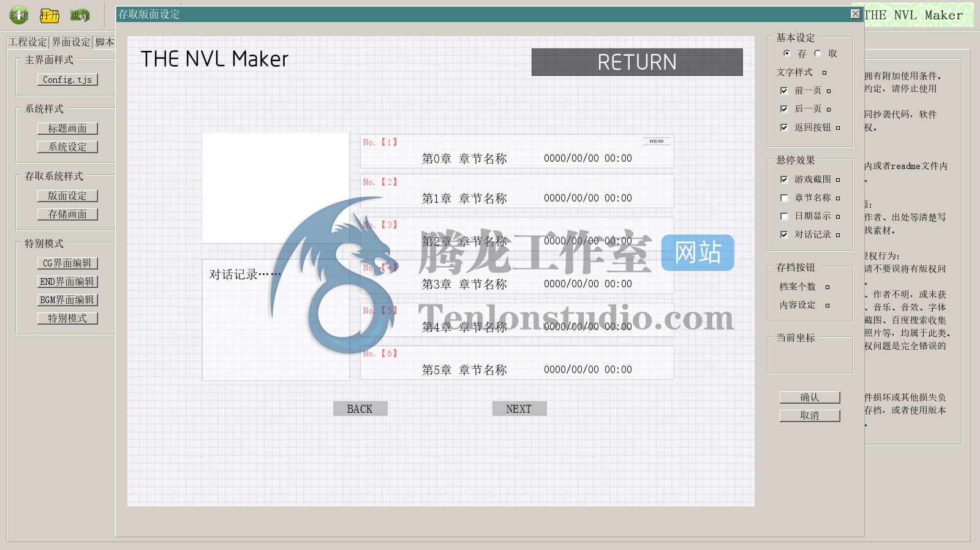The height and width of the screenshot is (550, 980).
Task: Open settings square beside 对话记录
Action: click(838, 235)
